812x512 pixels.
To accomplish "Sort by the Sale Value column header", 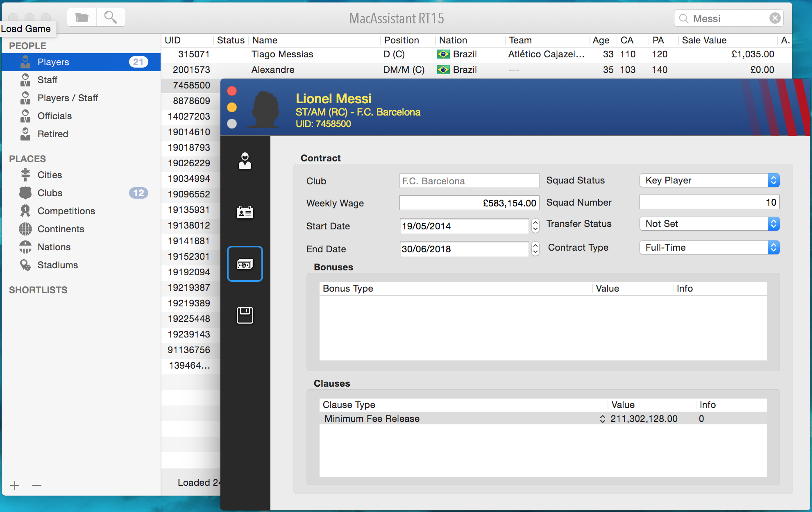I will (728, 40).
